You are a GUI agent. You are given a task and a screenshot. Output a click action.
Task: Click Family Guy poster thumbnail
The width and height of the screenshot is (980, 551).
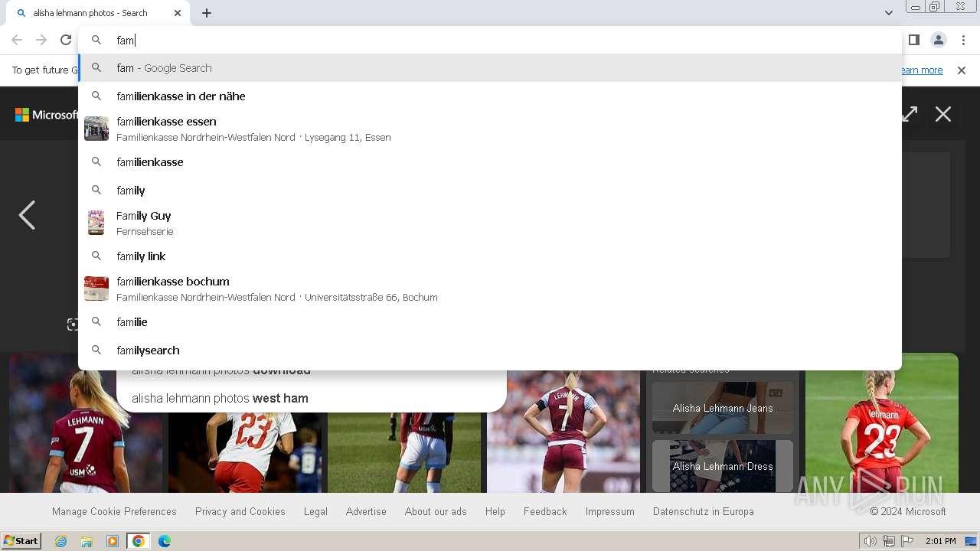point(96,223)
